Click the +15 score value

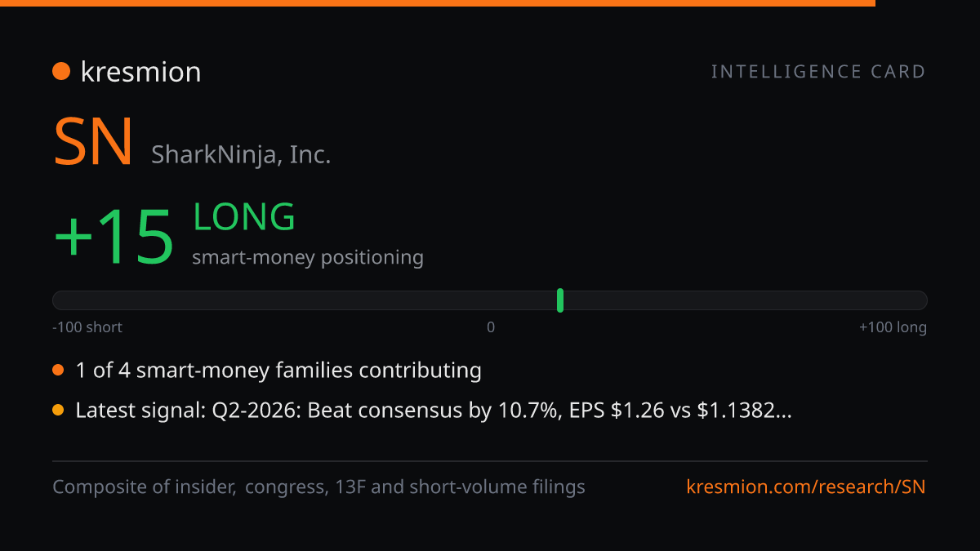pos(114,237)
